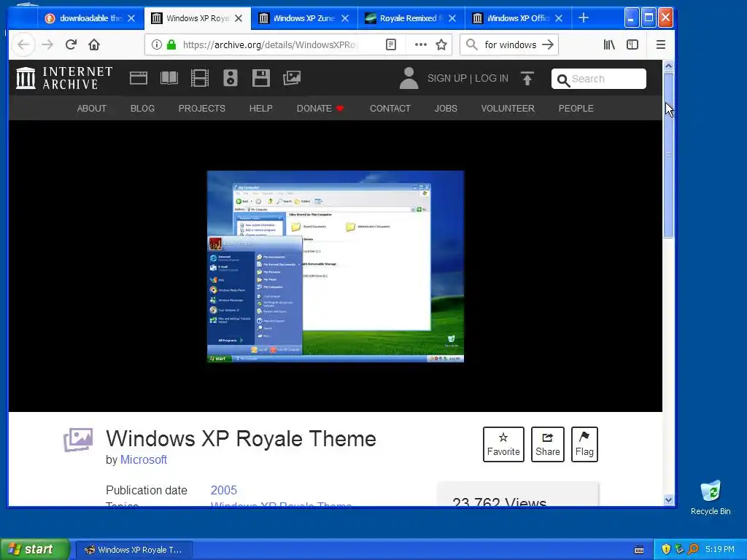Show site information icon in address bar
The width and height of the screenshot is (747, 560).
(x=156, y=44)
